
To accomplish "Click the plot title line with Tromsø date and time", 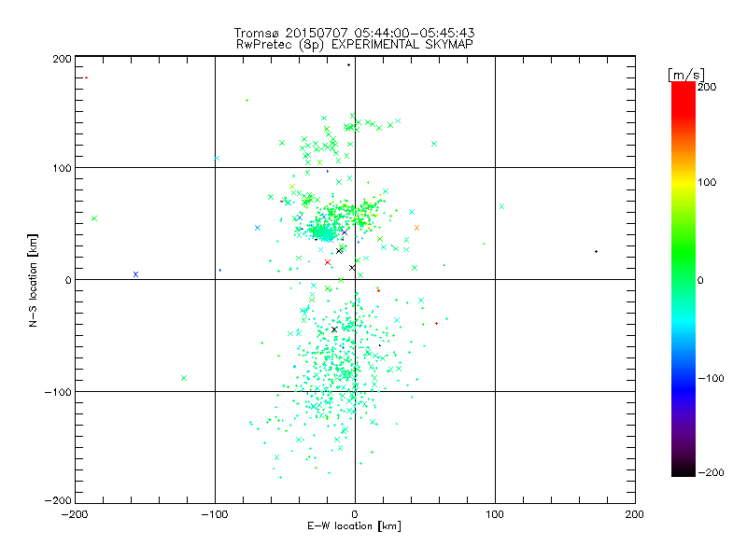I will pyautogui.click(x=354, y=33).
